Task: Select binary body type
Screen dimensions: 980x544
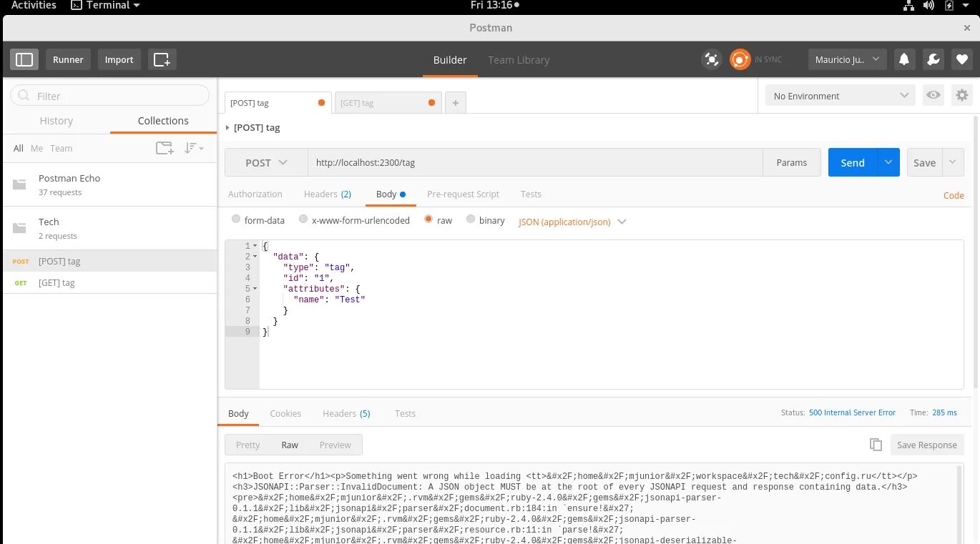Action: [x=470, y=219]
